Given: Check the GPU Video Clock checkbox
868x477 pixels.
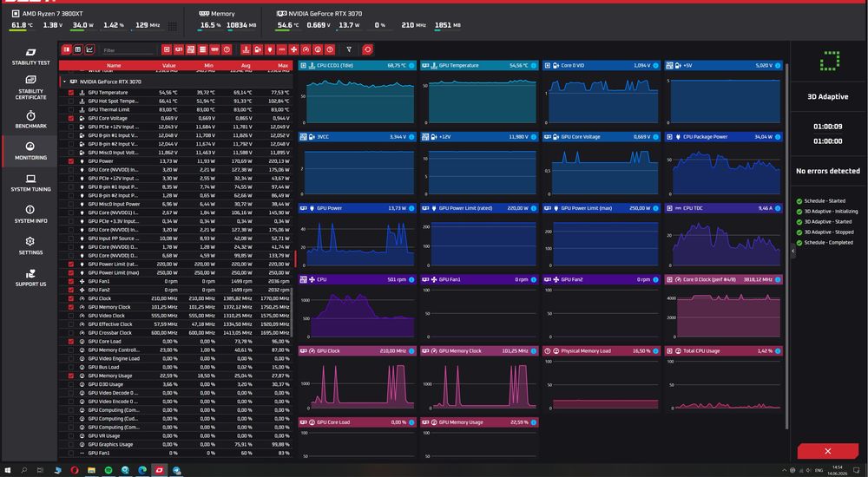Looking at the screenshot, I should point(71,316).
